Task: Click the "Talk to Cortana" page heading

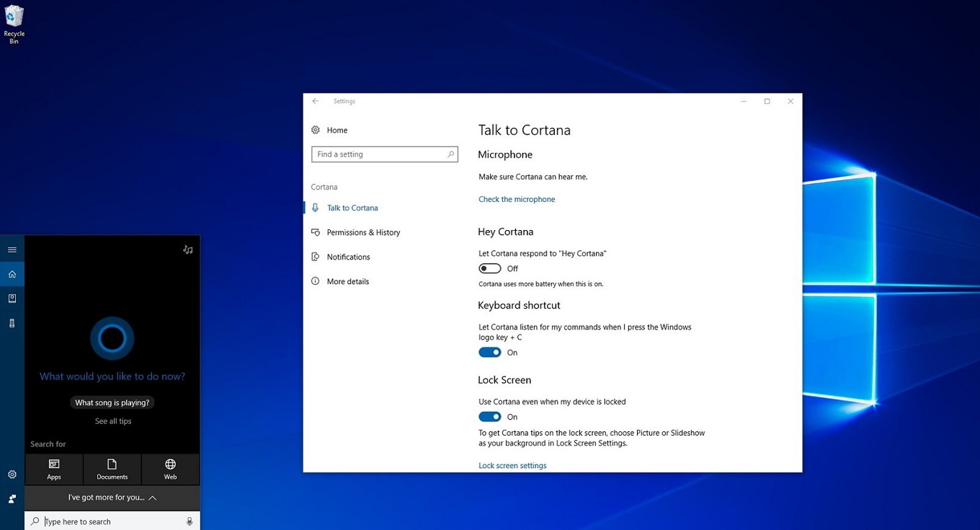Action: pyautogui.click(x=525, y=130)
